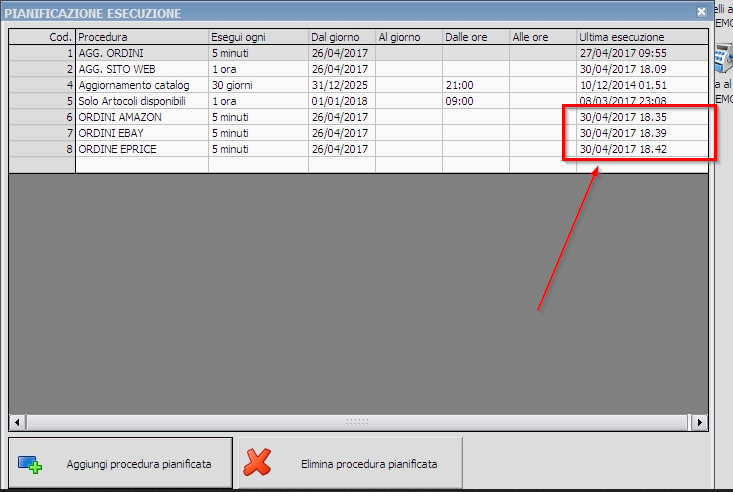Click the Elimina procedura pianificata button
733x492 pixels.
(x=351, y=463)
